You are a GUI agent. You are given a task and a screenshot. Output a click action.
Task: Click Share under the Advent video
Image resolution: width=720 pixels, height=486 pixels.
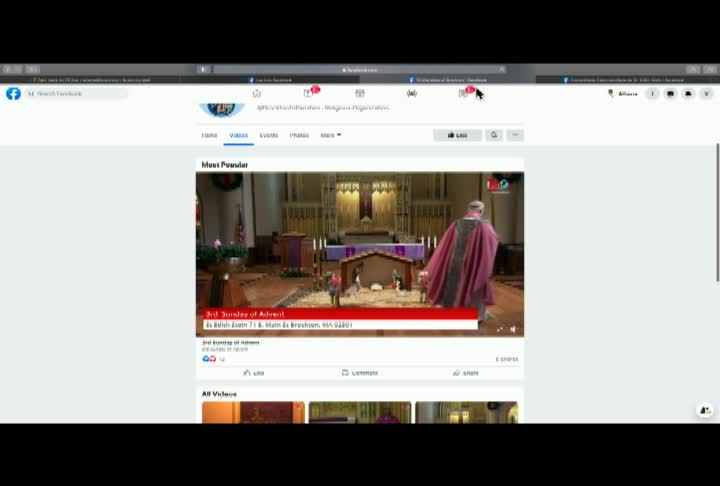pyautogui.click(x=466, y=373)
